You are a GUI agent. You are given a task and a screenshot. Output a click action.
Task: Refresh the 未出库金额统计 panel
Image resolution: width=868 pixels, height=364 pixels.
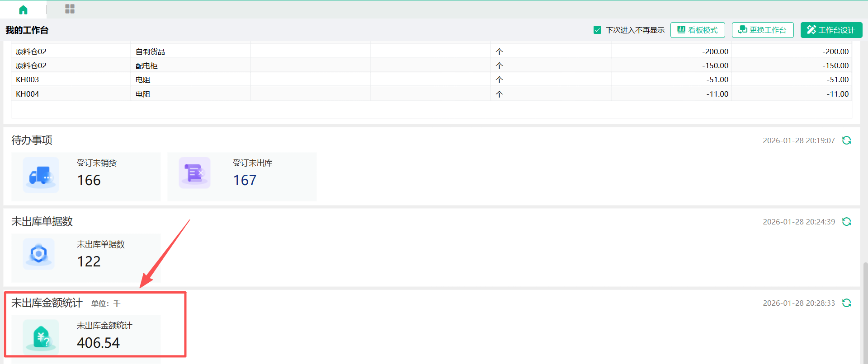click(x=846, y=303)
